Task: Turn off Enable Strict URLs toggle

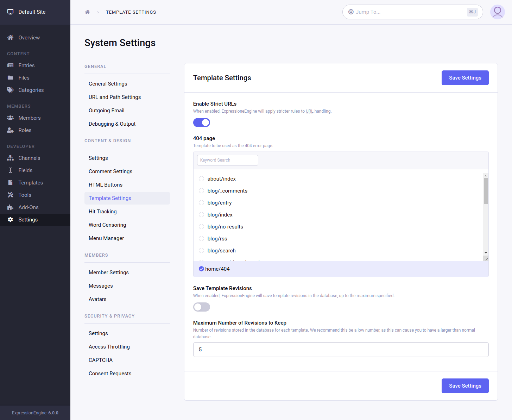Action: click(202, 123)
